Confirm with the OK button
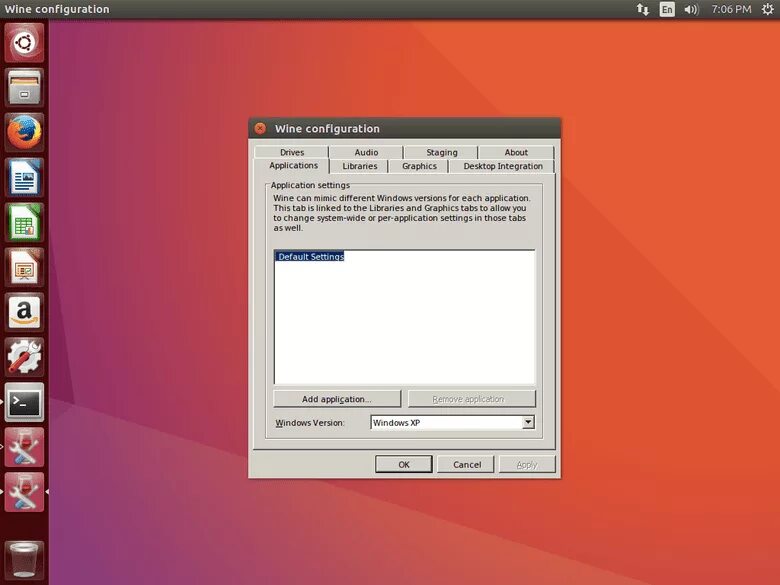This screenshot has width=780, height=585. pos(403,464)
